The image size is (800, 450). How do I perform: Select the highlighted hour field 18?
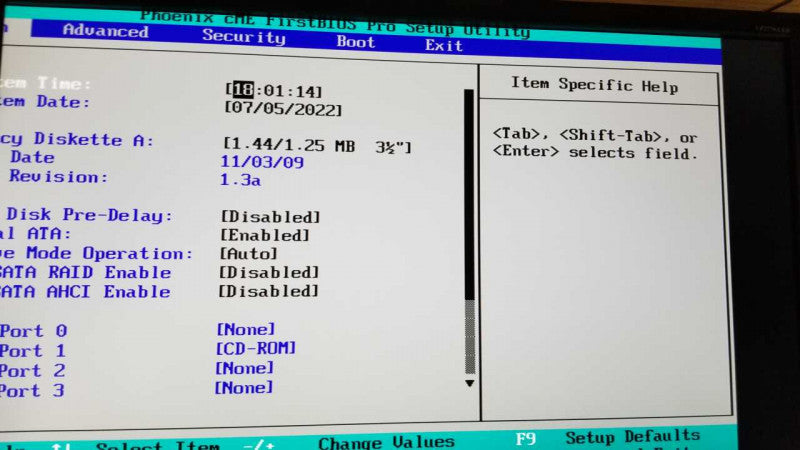click(243, 90)
